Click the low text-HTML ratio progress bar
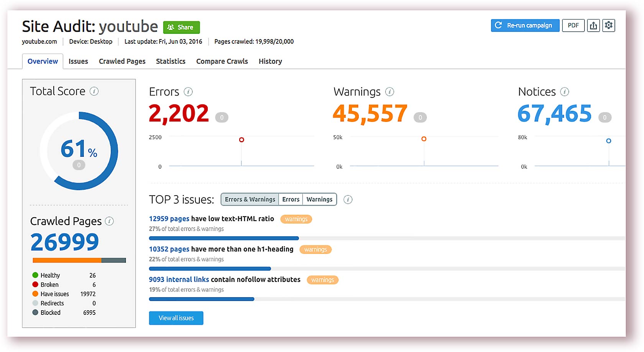This screenshot has height=352, width=644. (x=387, y=239)
